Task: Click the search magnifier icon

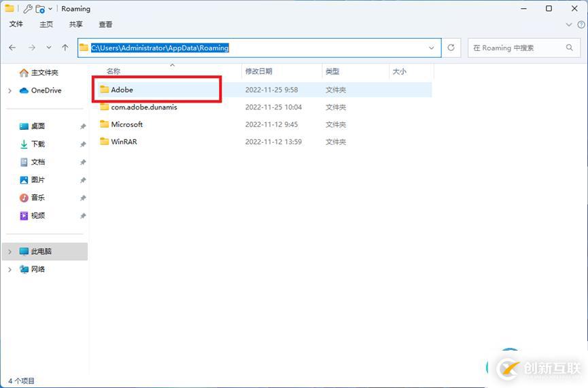Action: click(570, 48)
